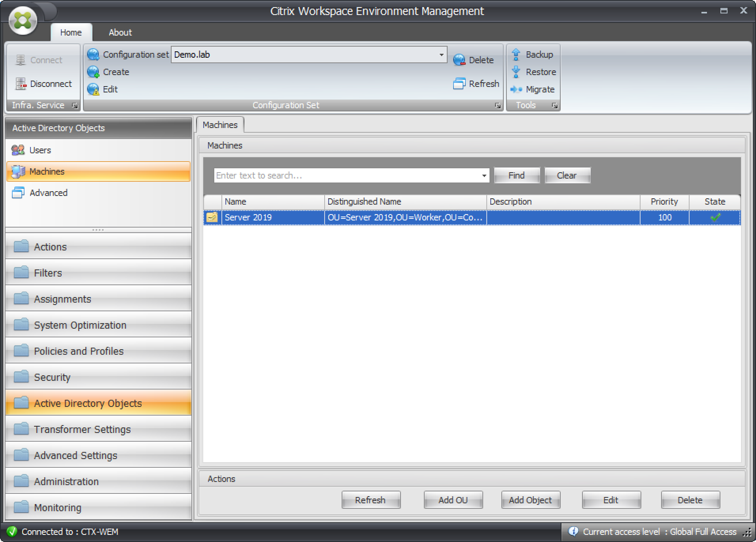Screen dimensions: 756x542
Task: Click the Backup tool icon
Action: click(x=516, y=55)
